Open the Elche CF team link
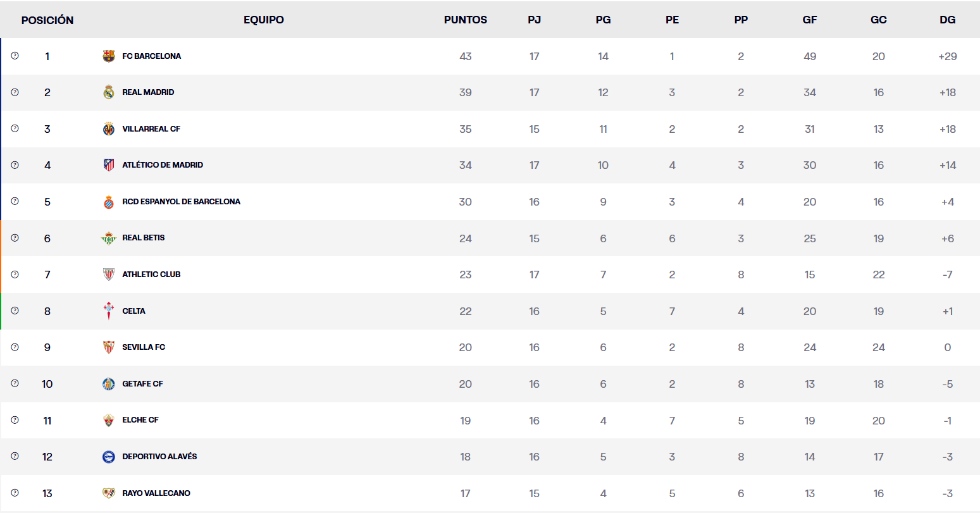The width and height of the screenshot is (980, 513). (140, 420)
